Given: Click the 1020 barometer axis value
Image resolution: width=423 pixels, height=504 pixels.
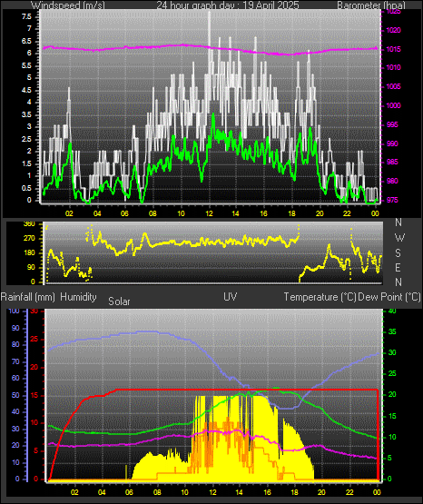Looking at the screenshot, I should (393, 31).
